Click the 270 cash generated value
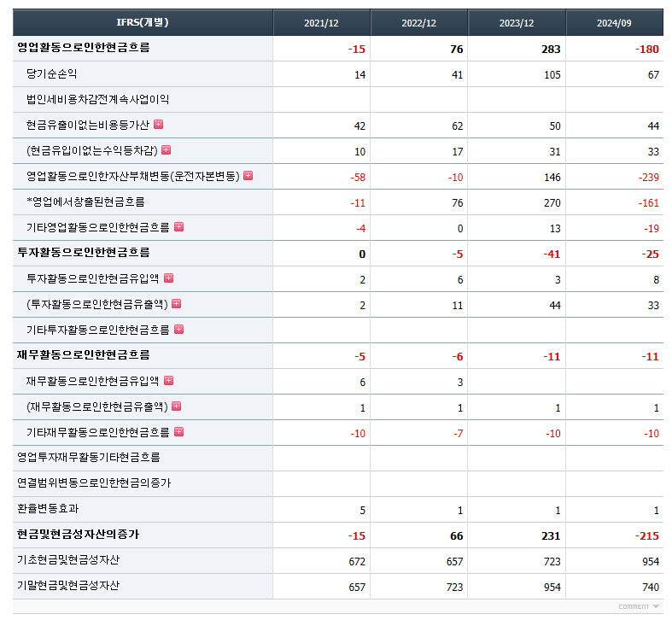Screen dimensions: 672x620 pos(552,203)
